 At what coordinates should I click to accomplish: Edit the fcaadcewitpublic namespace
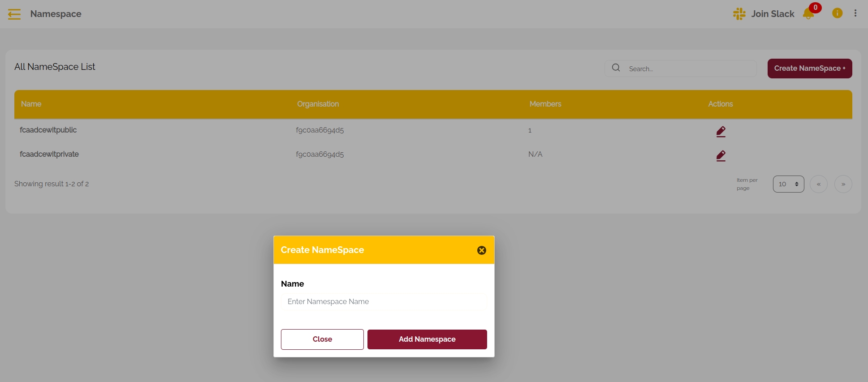pyautogui.click(x=721, y=131)
